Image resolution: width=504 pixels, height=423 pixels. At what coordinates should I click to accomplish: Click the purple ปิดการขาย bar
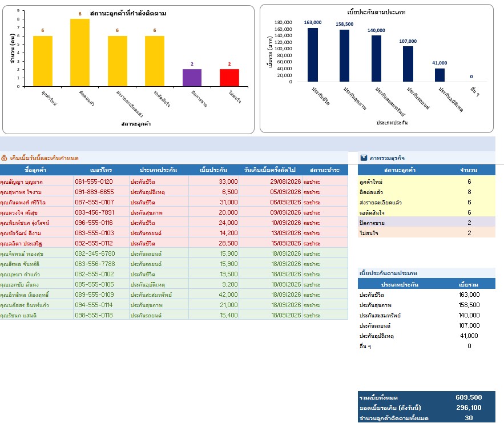pos(192,78)
